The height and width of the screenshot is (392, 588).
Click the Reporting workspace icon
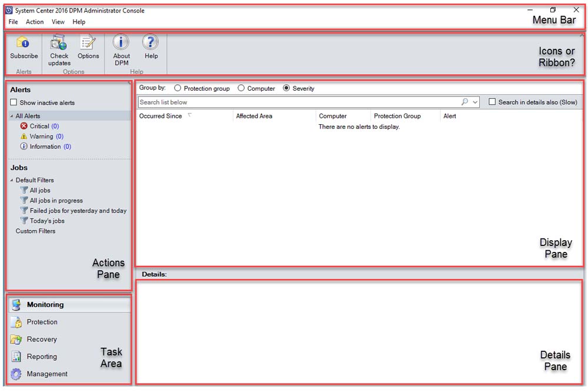tap(16, 356)
